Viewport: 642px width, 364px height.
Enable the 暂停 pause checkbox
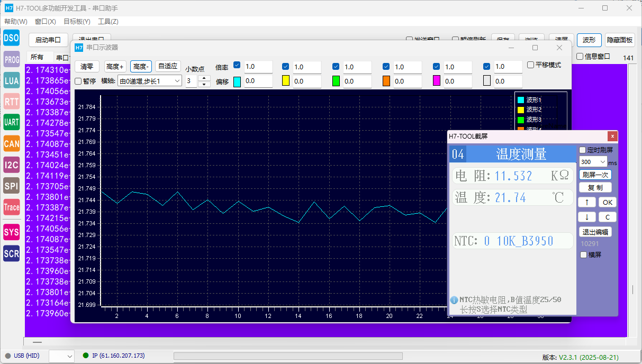[x=78, y=81]
